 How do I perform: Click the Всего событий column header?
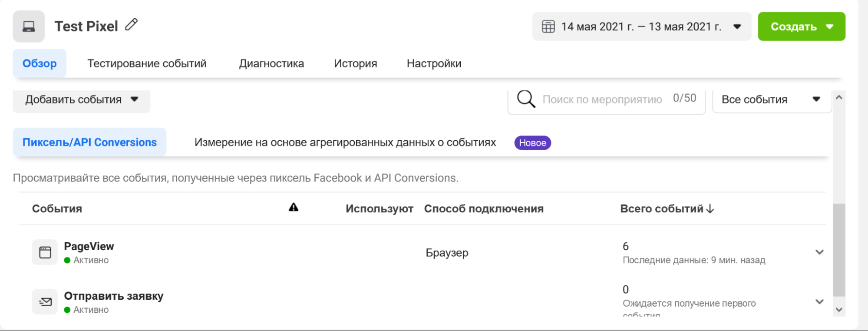(662, 209)
